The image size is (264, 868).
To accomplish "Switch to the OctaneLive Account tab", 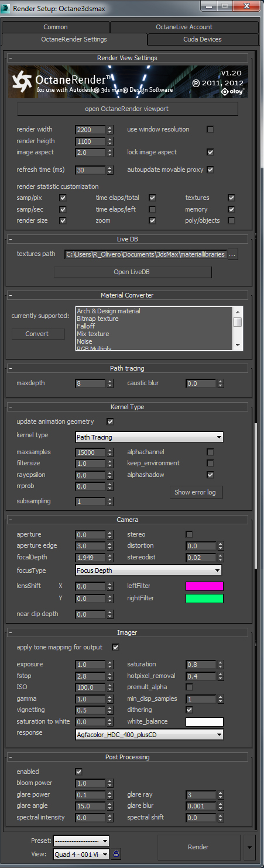I will pos(184,27).
